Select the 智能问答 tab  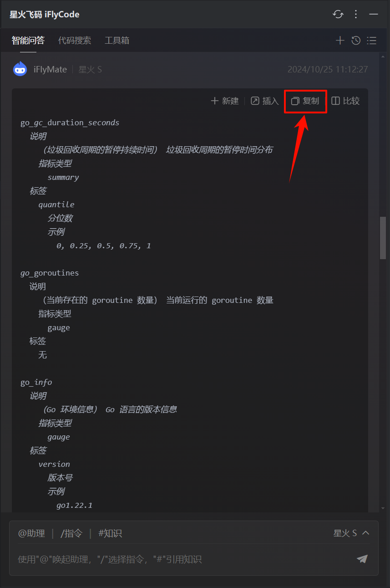click(28, 41)
